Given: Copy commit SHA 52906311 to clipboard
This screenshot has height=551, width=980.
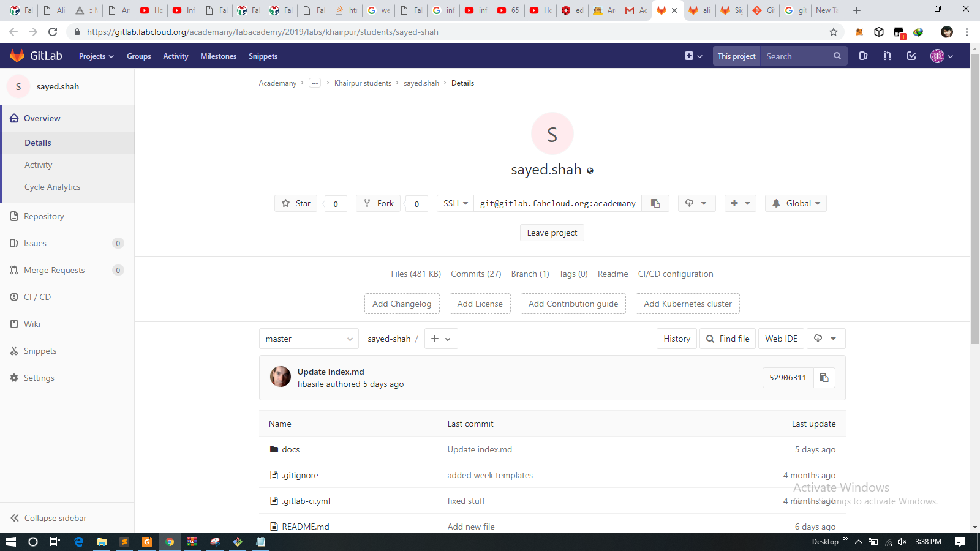Looking at the screenshot, I should coord(824,378).
